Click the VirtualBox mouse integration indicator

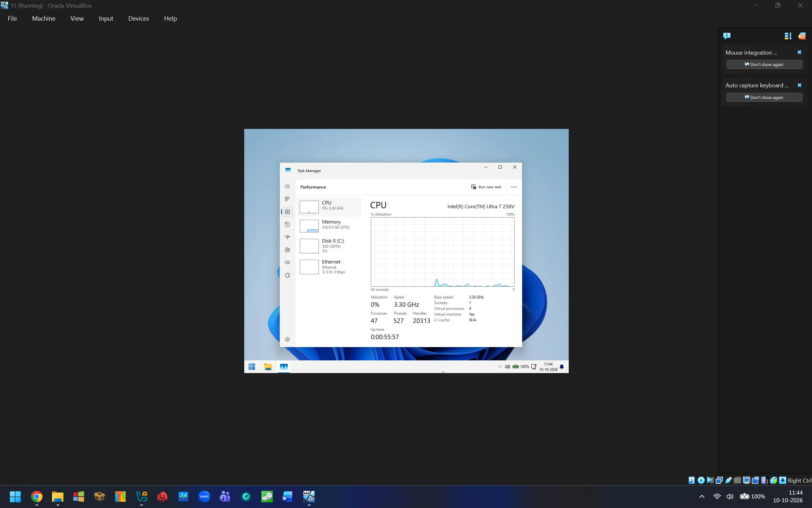[x=773, y=480]
